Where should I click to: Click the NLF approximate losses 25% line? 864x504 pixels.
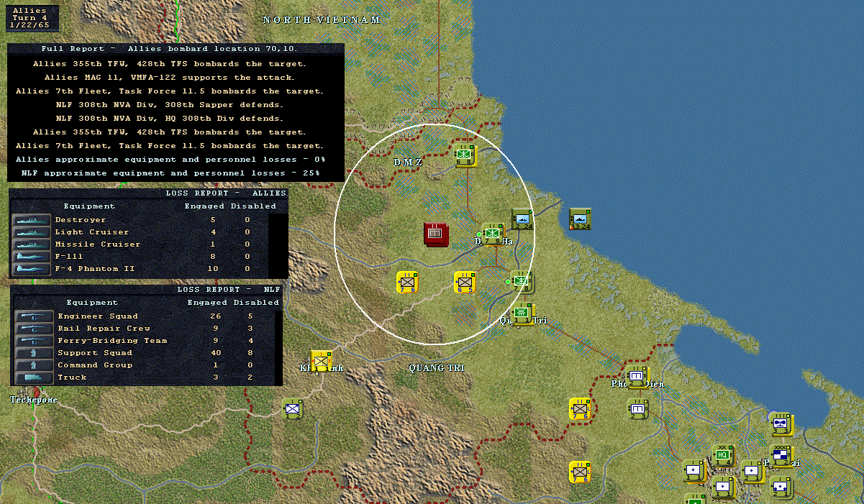(x=170, y=173)
